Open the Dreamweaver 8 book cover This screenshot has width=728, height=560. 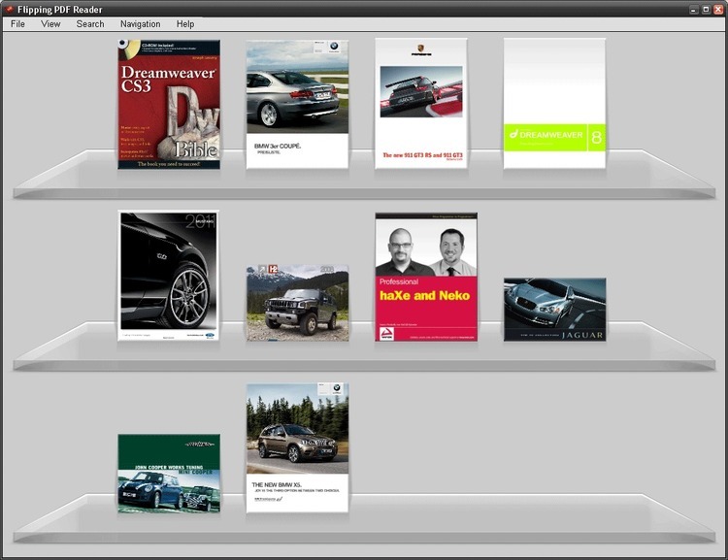point(555,104)
